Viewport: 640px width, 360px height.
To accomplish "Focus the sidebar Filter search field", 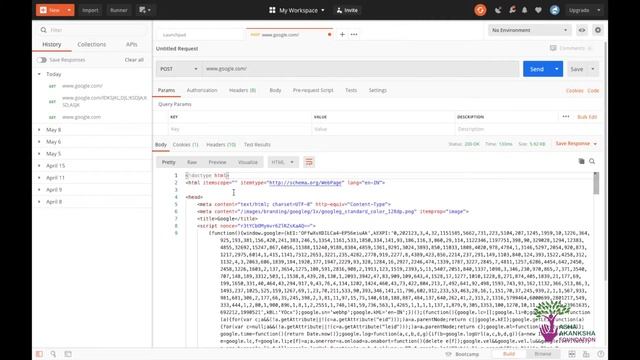I will pos(92,30).
